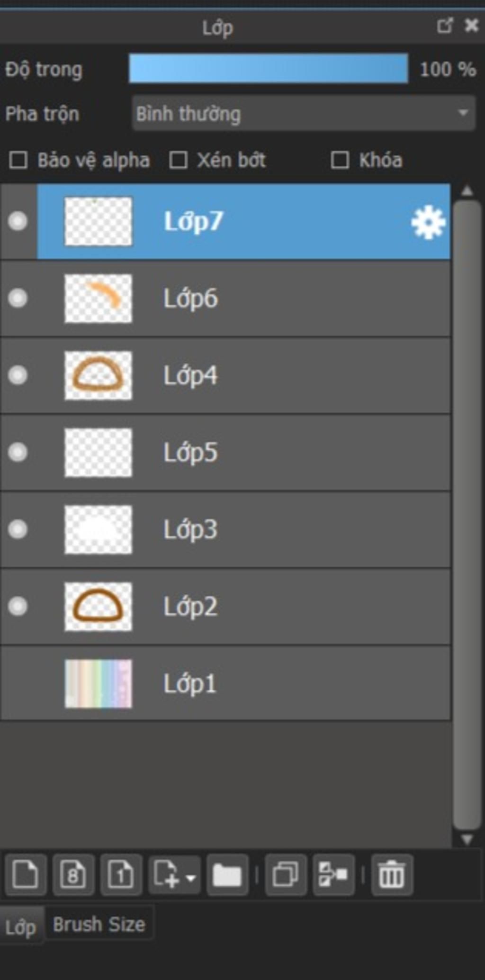Undock the Lớp panel
Screen dimensions: 485x980
click(444, 26)
